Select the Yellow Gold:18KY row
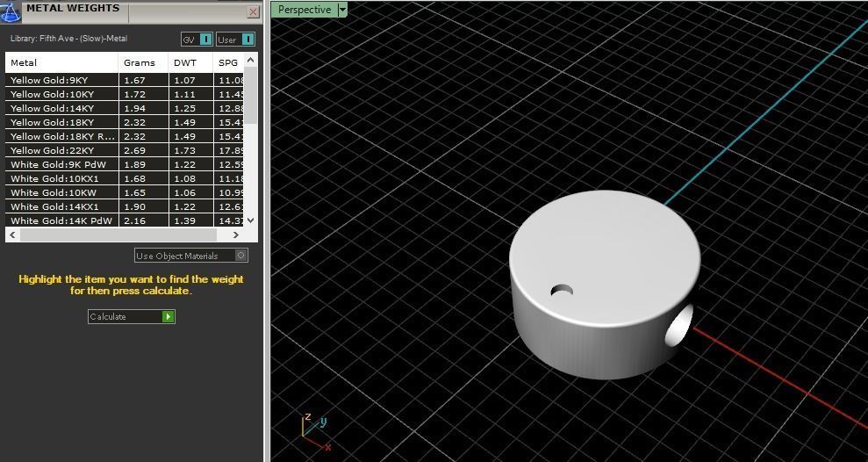868x462 pixels. pos(125,122)
